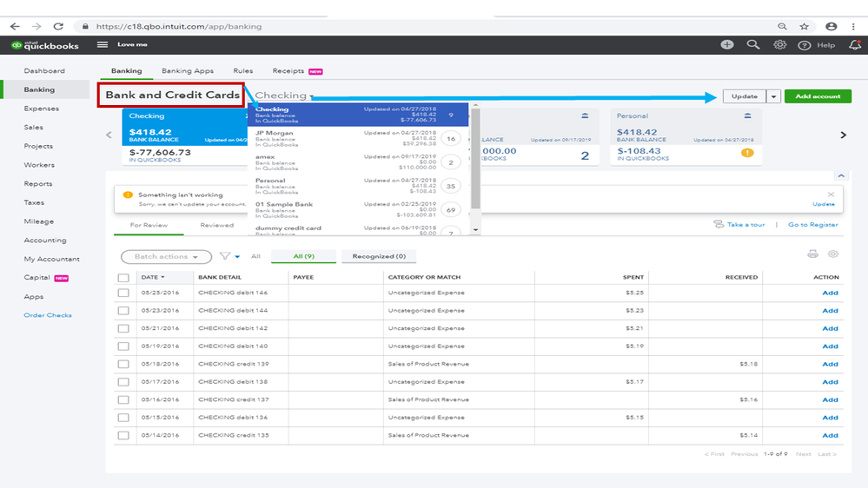Open the Create plus icon
868x488 pixels.
click(x=727, y=45)
